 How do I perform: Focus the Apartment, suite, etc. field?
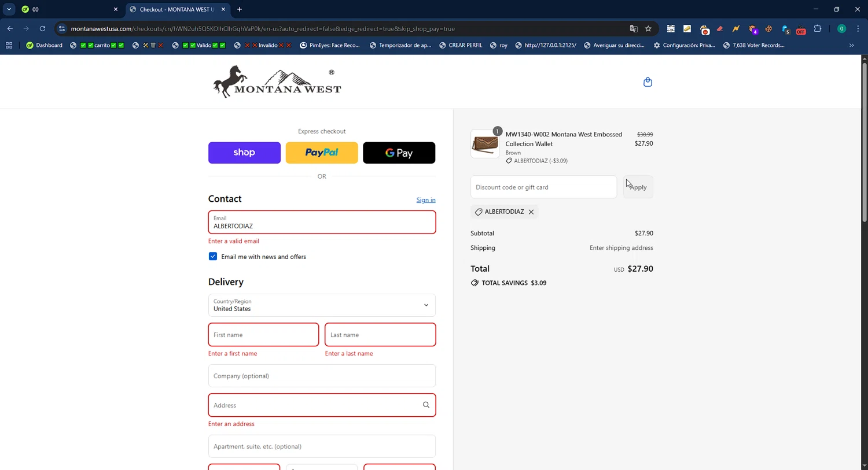click(322, 446)
